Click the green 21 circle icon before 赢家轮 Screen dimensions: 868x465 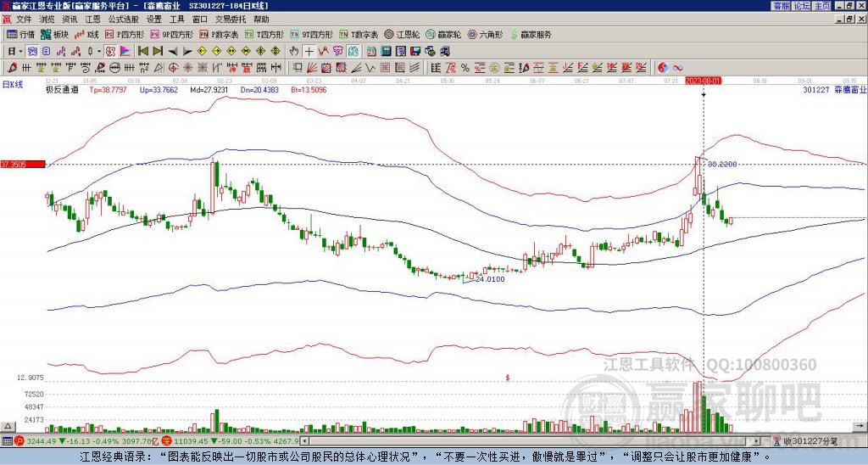click(x=431, y=34)
